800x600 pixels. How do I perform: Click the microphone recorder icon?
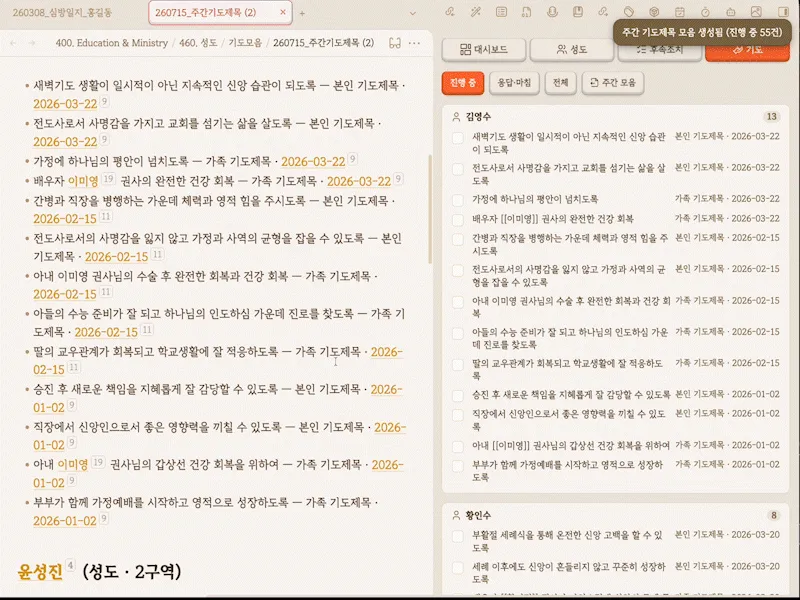[552, 12]
